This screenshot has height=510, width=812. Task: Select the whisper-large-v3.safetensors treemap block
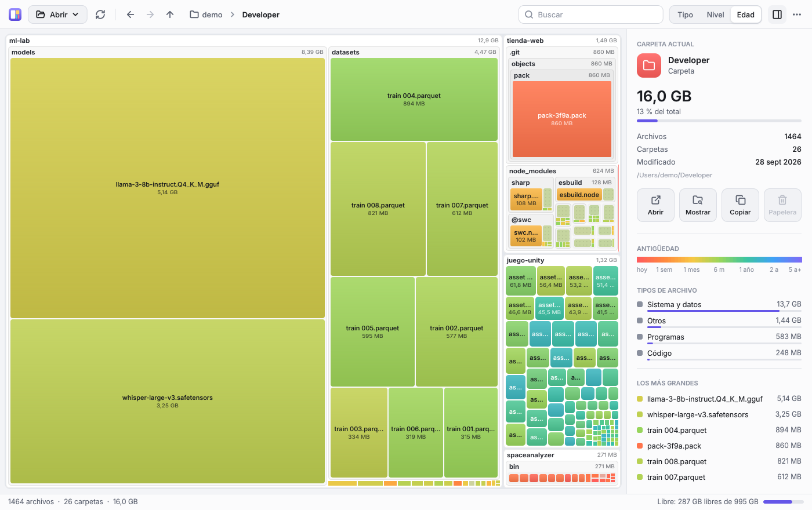168,401
